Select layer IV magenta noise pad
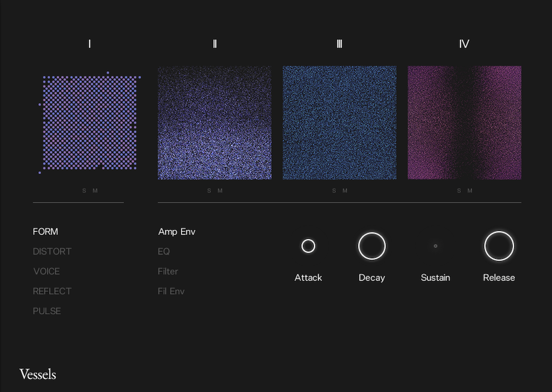552x392 pixels. [x=464, y=122]
